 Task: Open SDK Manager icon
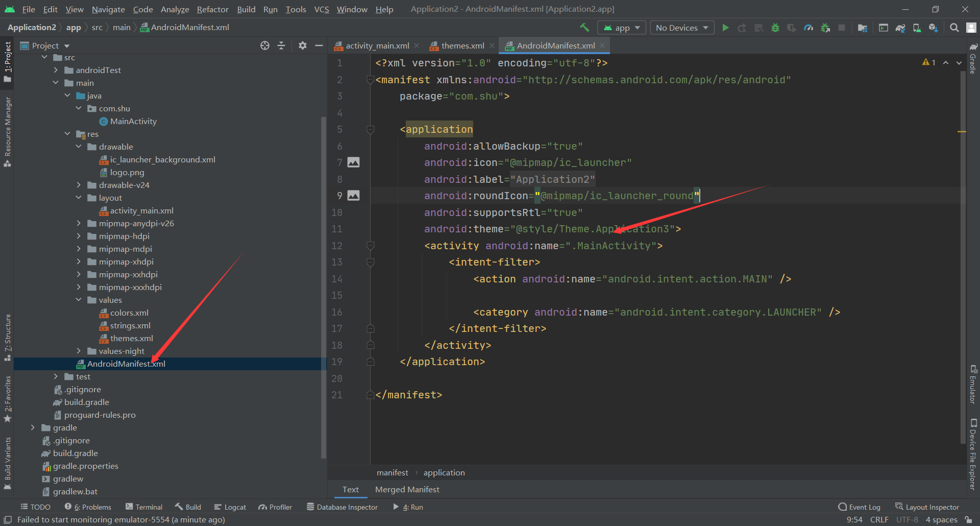tap(933, 28)
